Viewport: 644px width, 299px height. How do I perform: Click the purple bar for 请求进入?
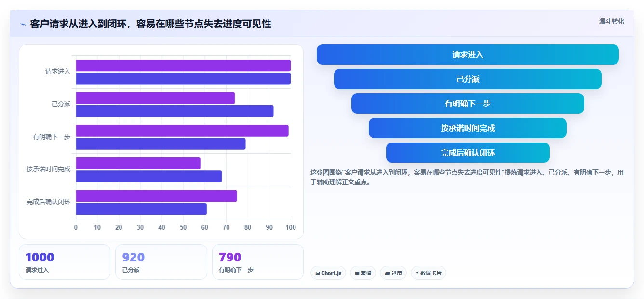click(183, 65)
